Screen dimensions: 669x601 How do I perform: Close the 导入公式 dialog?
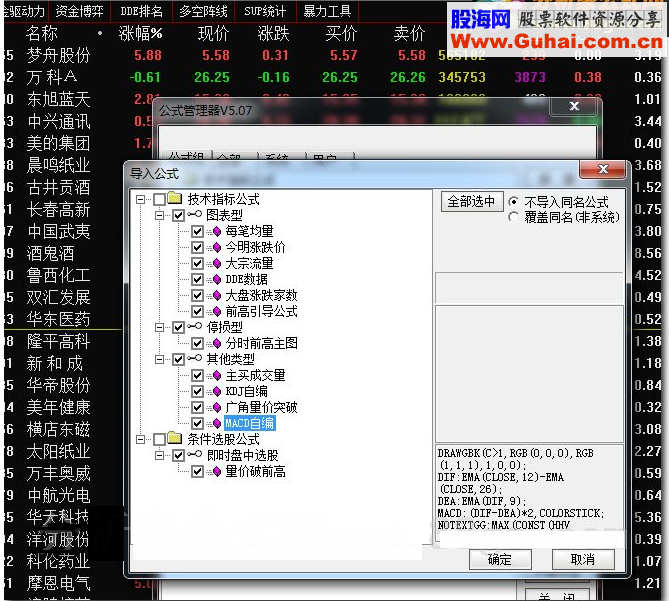pyautogui.click(x=603, y=169)
